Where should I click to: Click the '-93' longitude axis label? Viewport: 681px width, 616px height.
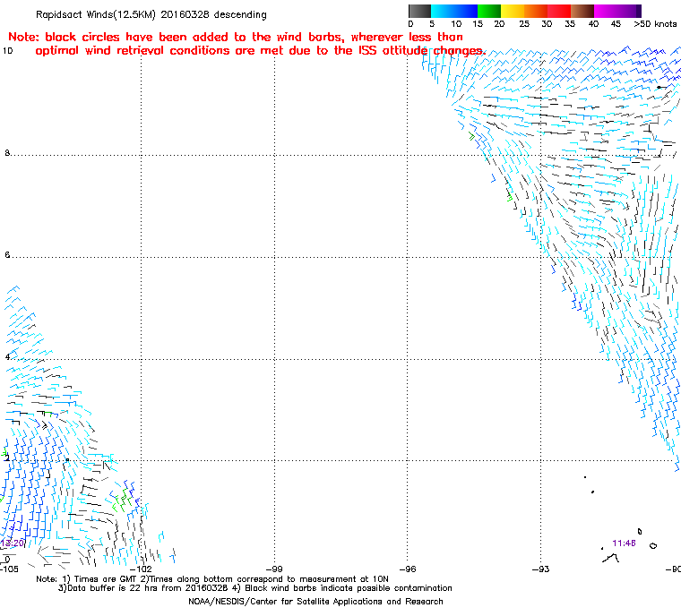(x=540, y=569)
